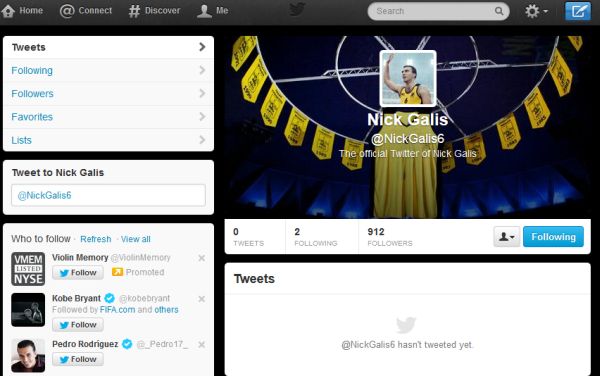This screenshot has height=376, width=600.
Task: Open the Discover tab
Action: 154,11
